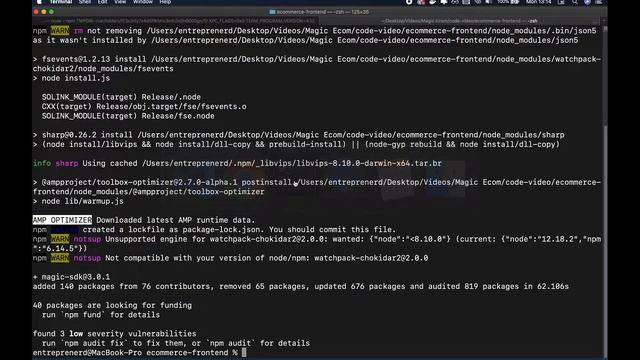
Task: Open Spotlight search magnifier icon
Action: [575, 2]
